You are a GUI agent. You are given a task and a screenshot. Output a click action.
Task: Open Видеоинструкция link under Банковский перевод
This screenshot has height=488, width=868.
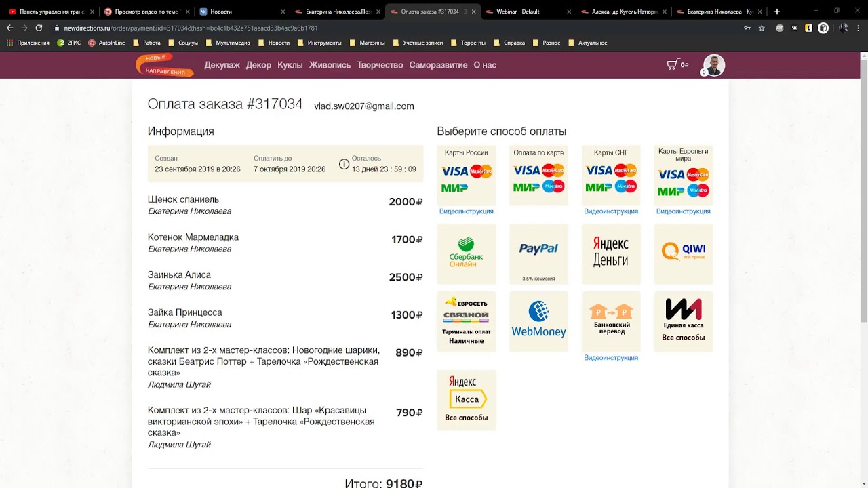point(611,358)
